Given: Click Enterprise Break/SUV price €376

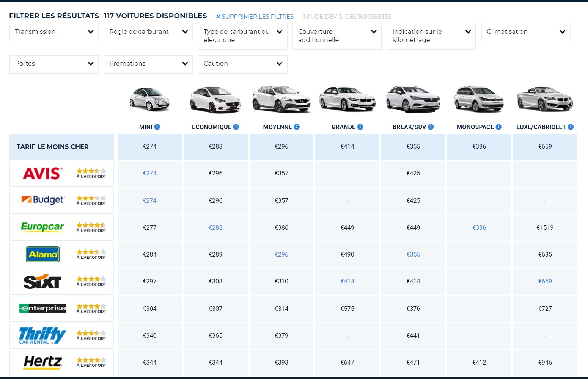Looking at the screenshot, I should pos(413,309).
